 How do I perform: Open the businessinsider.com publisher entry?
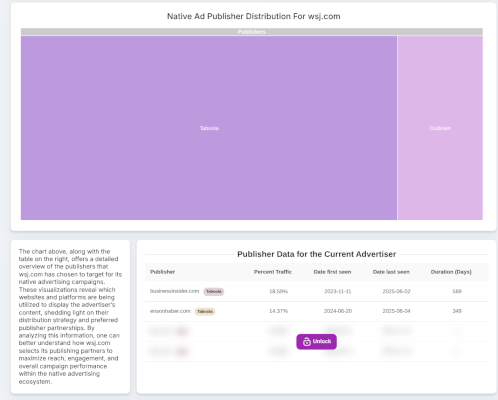click(174, 291)
